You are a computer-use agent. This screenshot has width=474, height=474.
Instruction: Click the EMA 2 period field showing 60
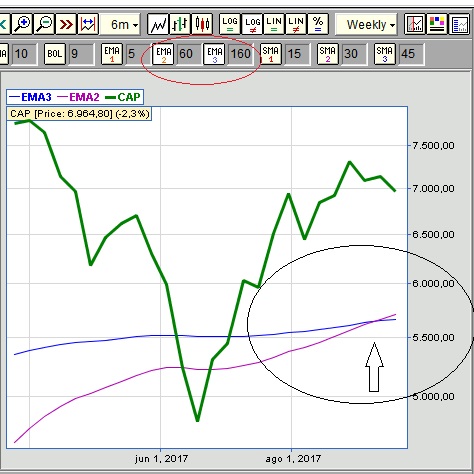pyautogui.click(x=188, y=54)
